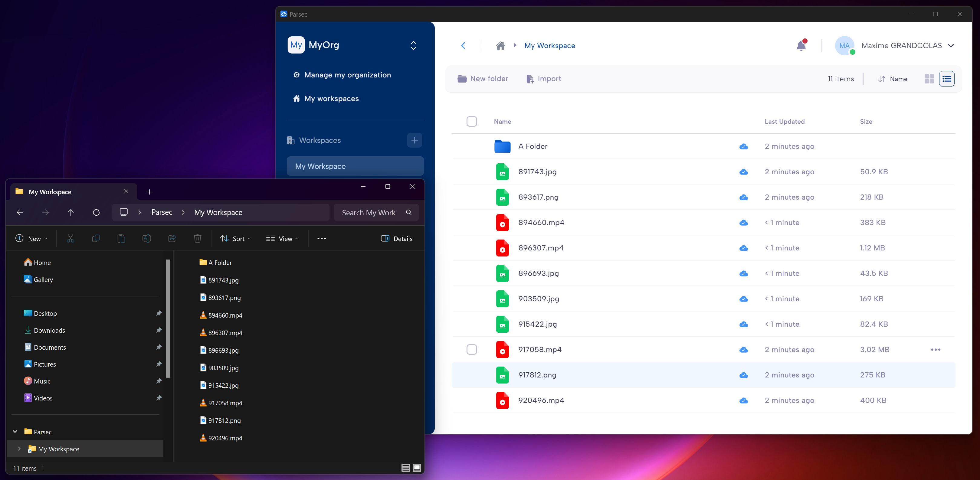The width and height of the screenshot is (980, 480).
Task: Open the three-dot menu for 917058.mp4
Action: pyautogui.click(x=936, y=350)
